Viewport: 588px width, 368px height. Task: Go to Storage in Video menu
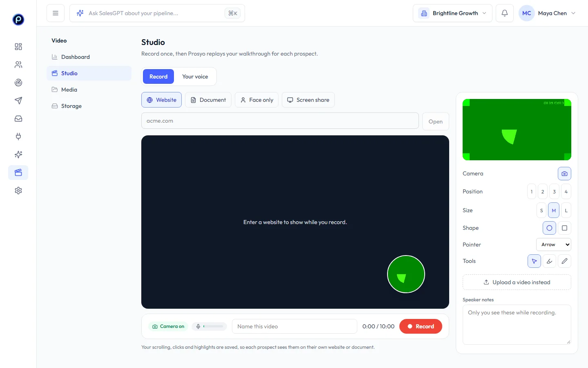point(89,106)
